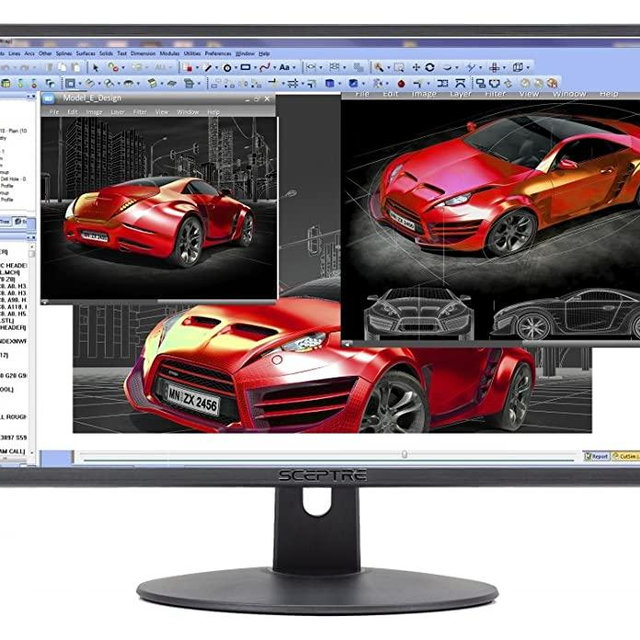Click the Paste clipboard icon
This screenshot has height=640, width=640.
(x=76, y=68)
